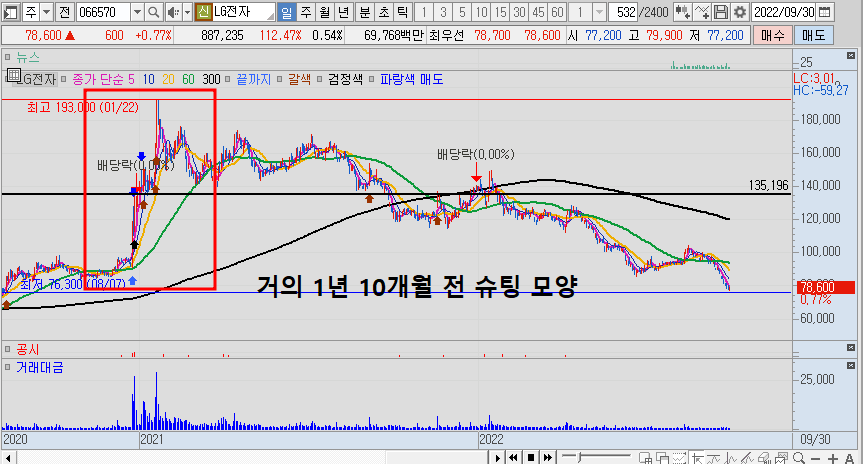Play the chart replay
The height and width of the screenshot is (464, 863).
pyautogui.click(x=498, y=458)
